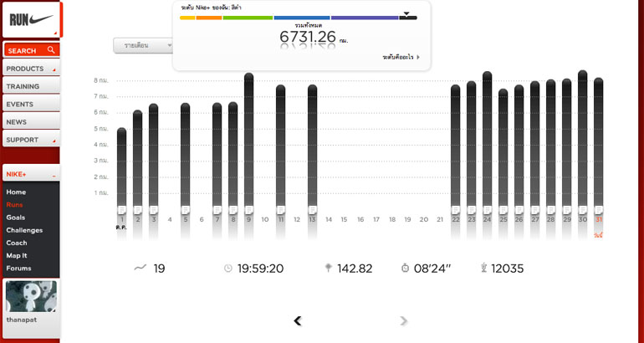The image size is (644, 343).
Task: Click the stopwatch pace icon beside 08'24"
Action: pos(405,269)
